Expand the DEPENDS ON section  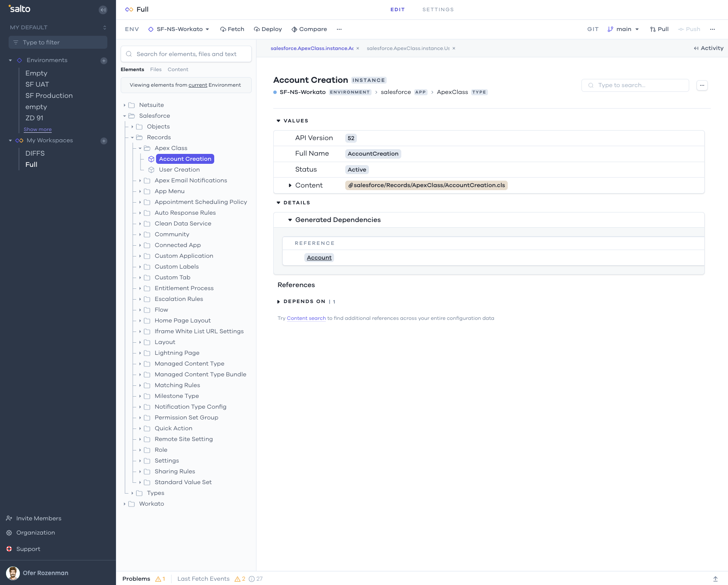(278, 302)
